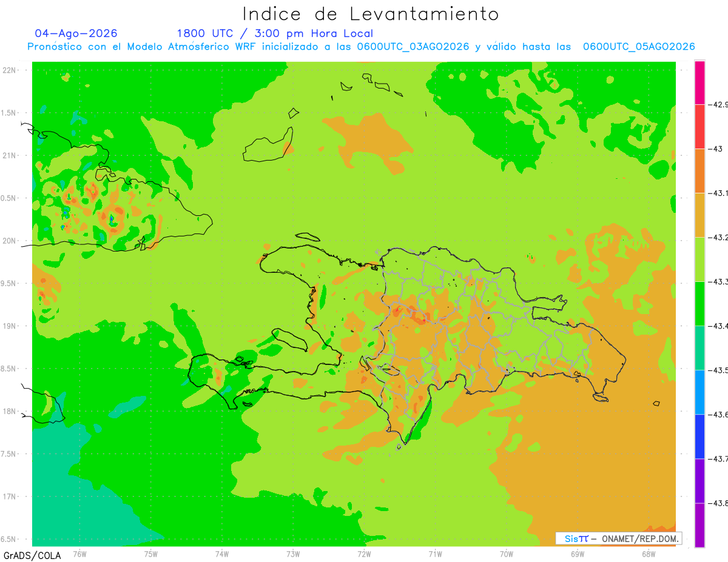
Task: Click the legend value '-43.2'
Action: (718, 238)
